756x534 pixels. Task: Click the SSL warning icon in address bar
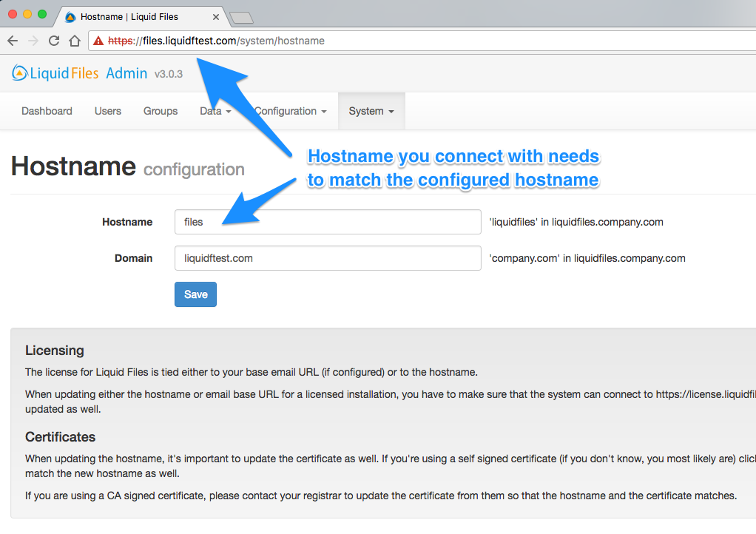(x=97, y=41)
